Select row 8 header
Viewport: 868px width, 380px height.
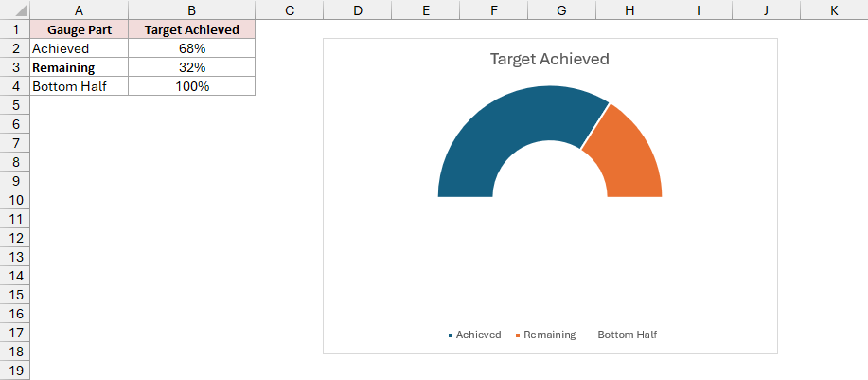pyautogui.click(x=15, y=162)
